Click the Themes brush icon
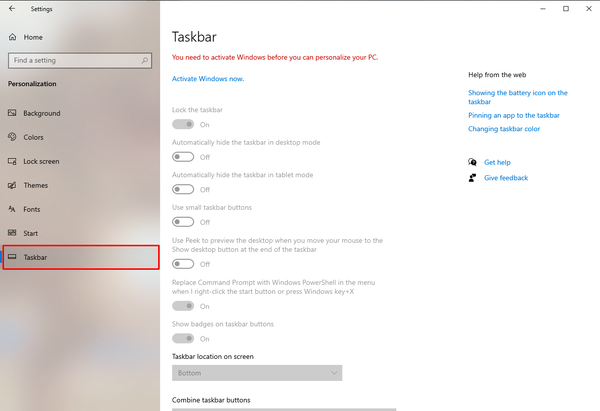600x411 pixels. coord(12,185)
